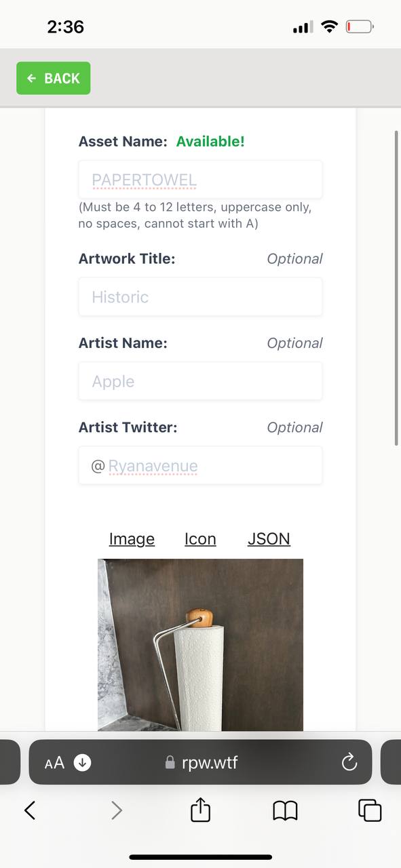This screenshot has width=401, height=868.
Task: Tap the downloads arrow icon in address bar
Action: tap(82, 763)
